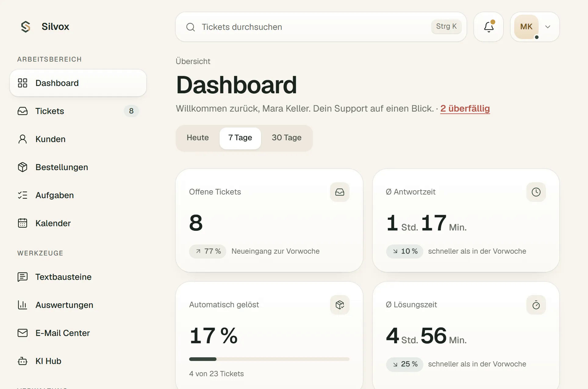Click the Tickets count badge 8

[131, 111]
